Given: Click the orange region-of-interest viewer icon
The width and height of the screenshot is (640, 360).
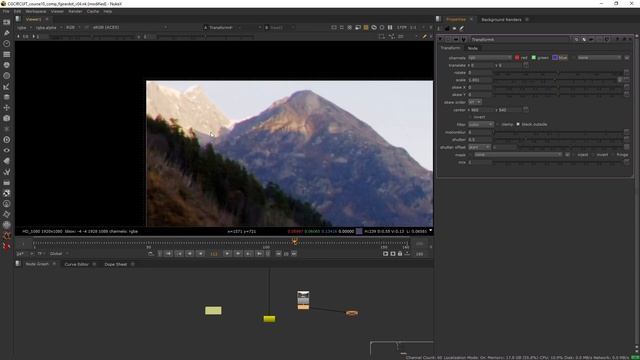Looking at the screenshot, I should tap(366, 27).
